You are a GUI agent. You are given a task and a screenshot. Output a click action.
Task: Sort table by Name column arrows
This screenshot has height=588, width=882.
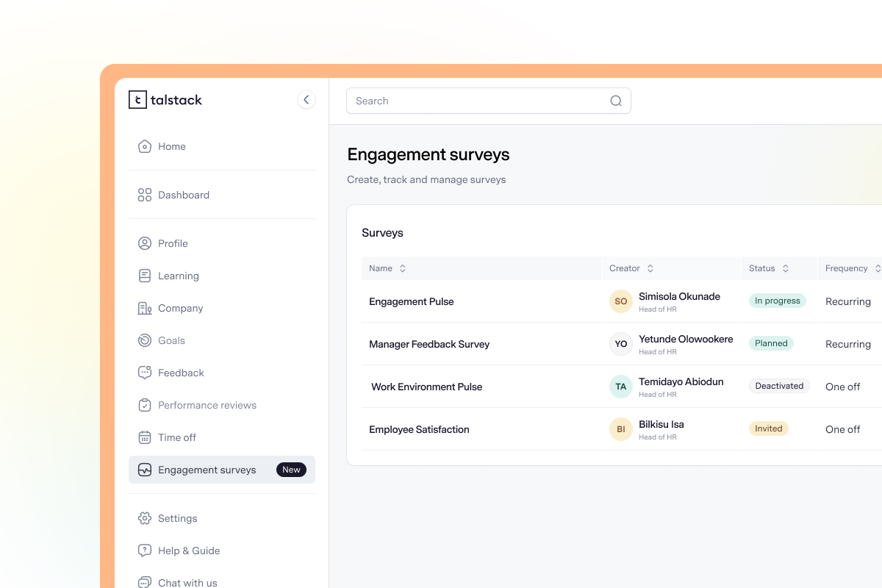click(x=402, y=268)
